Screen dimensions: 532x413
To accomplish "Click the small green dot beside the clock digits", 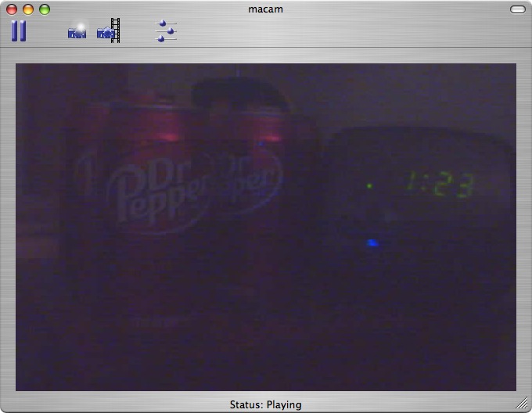I will (369, 185).
